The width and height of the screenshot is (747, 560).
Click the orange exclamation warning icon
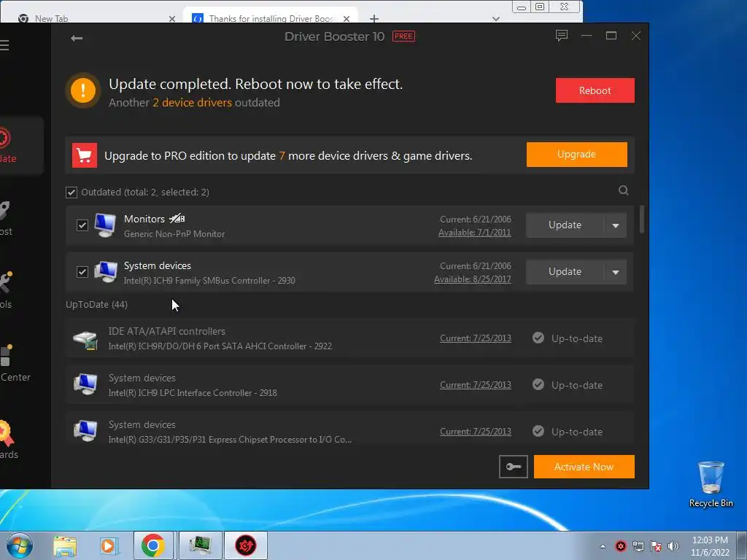[x=83, y=90]
